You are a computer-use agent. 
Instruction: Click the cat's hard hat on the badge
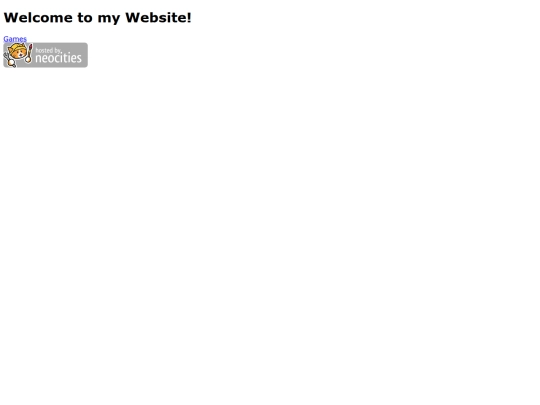pyautogui.click(x=17, y=46)
